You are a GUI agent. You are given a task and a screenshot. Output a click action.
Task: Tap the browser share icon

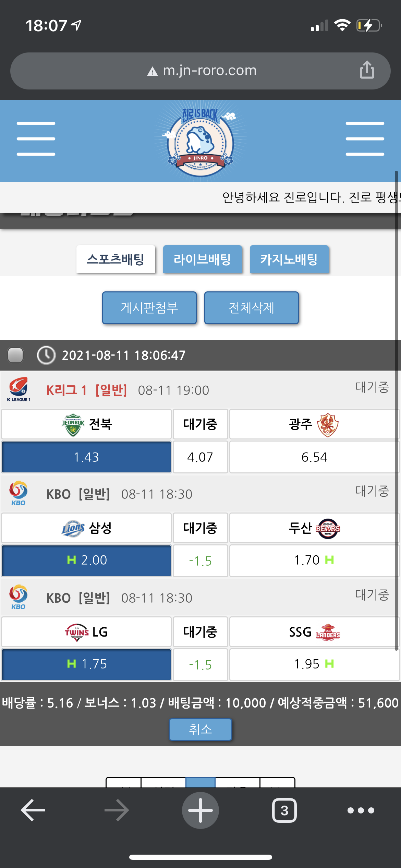click(x=367, y=70)
